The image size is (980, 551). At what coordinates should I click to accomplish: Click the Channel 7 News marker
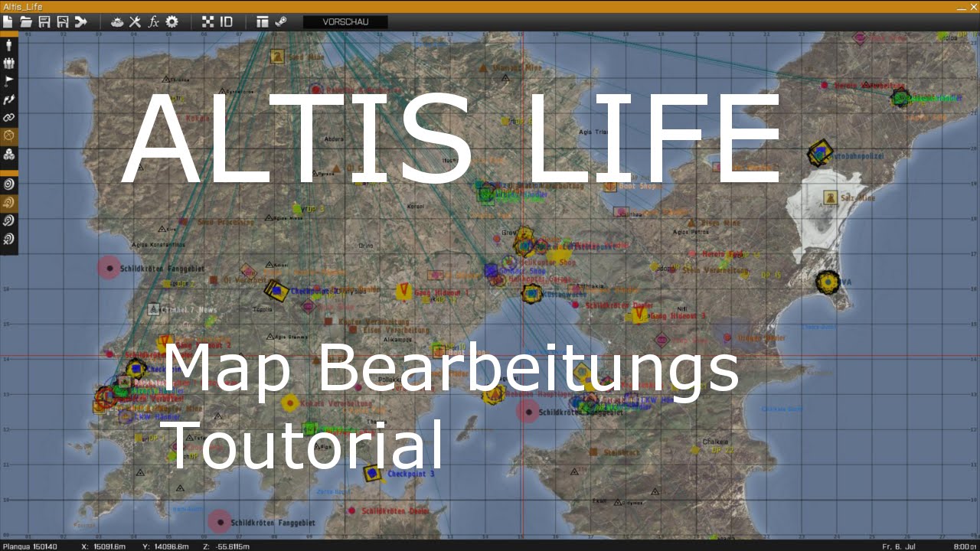pyautogui.click(x=154, y=309)
